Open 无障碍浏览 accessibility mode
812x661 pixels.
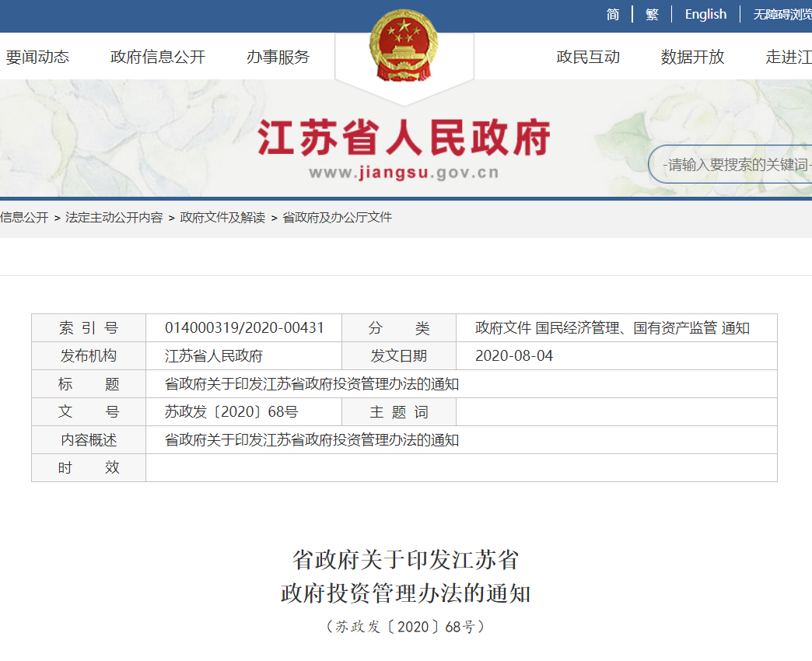tap(782, 15)
